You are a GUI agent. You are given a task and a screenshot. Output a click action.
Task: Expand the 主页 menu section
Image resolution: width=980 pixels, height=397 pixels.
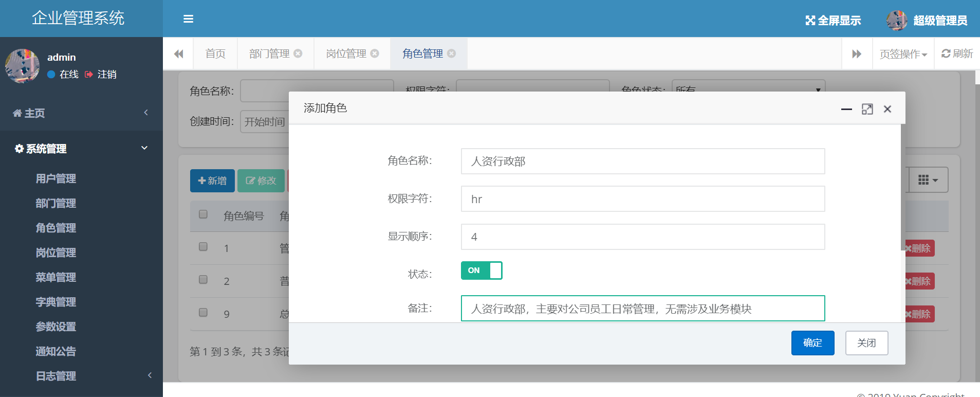point(81,113)
